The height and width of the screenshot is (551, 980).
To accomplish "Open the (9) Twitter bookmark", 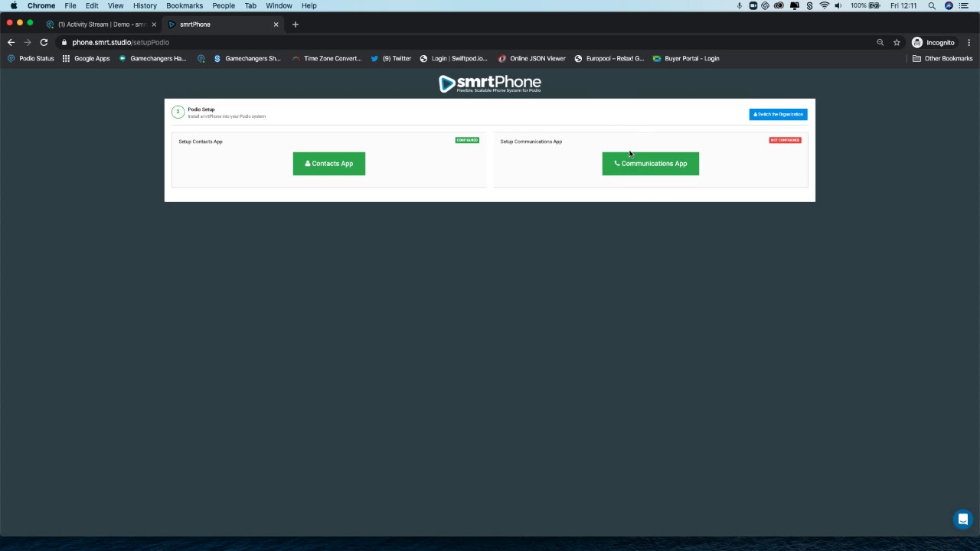I will pyautogui.click(x=390, y=58).
